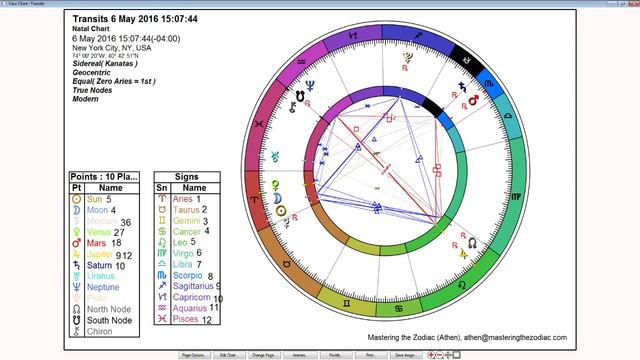
Task: Select Neptune trident symbol in Points table
Action: pos(76,287)
